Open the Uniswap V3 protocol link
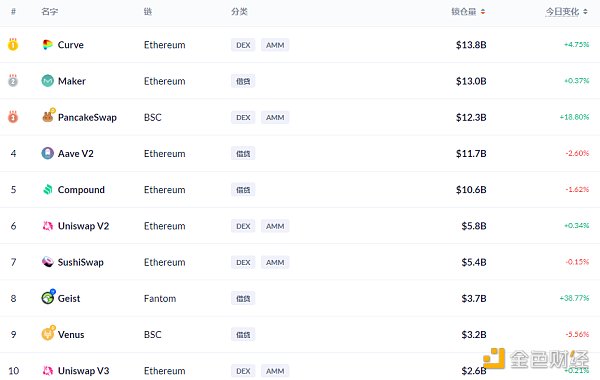This screenshot has width=600, height=380. [x=83, y=370]
